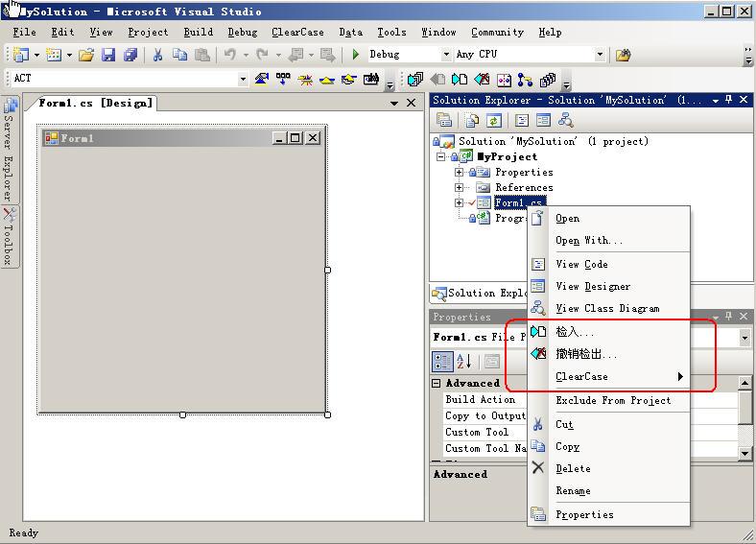756x544 pixels.
Task: Open the File menu
Action: [24, 33]
